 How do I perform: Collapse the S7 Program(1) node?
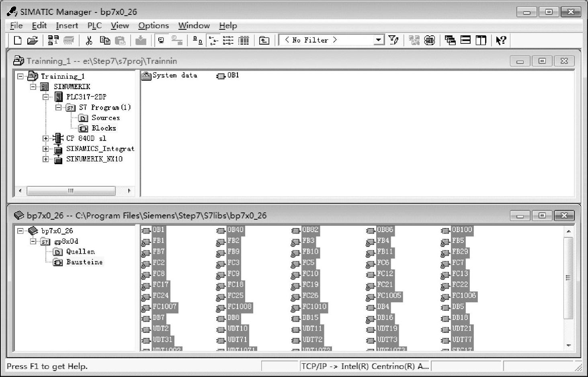(59, 108)
